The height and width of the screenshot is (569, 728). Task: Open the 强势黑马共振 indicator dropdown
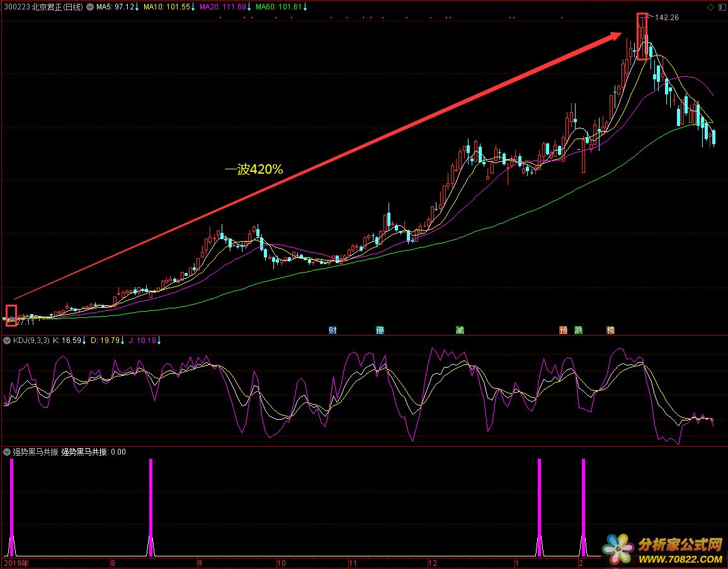7,451
